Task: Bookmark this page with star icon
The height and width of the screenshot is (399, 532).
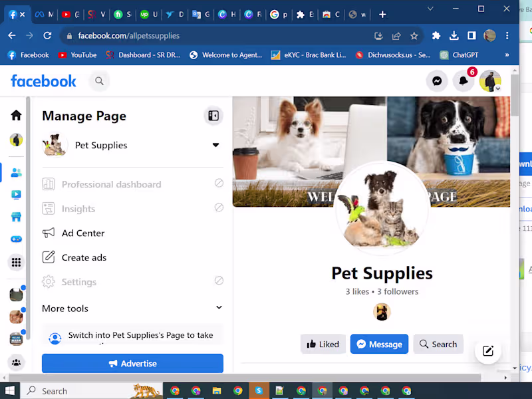Action: [x=414, y=36]
